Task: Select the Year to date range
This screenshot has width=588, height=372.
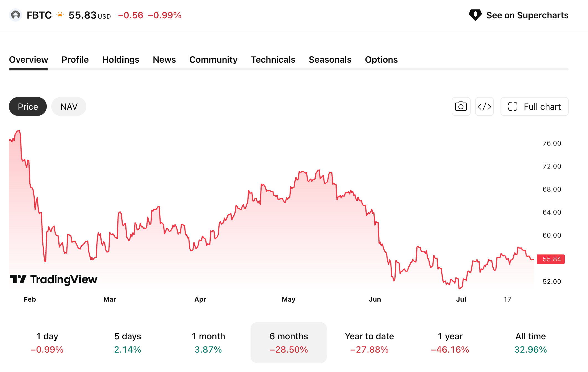Action: [x=369, y=343]
